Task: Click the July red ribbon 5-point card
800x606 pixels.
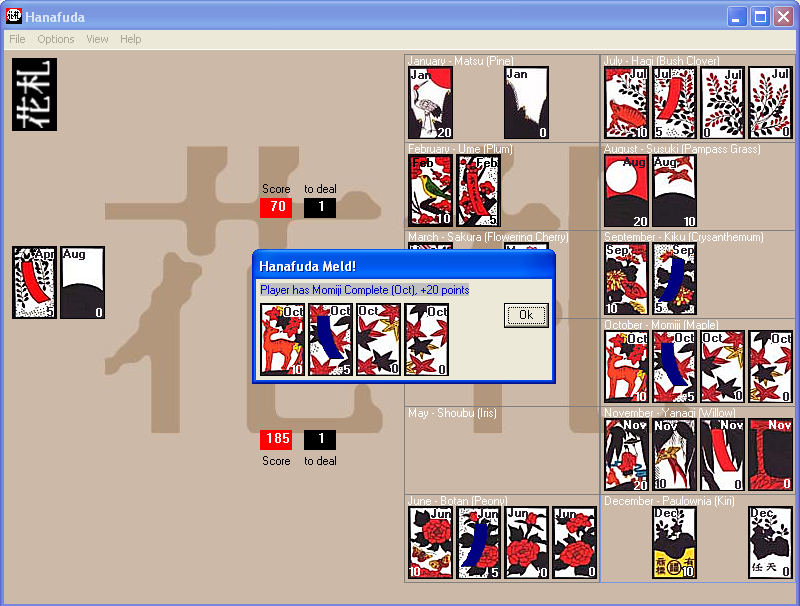Action: (674, 103)
